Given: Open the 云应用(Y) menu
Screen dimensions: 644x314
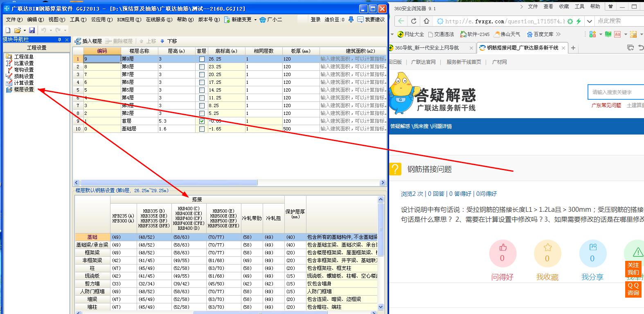Looking at the screenshot, I should pos(101,20).
